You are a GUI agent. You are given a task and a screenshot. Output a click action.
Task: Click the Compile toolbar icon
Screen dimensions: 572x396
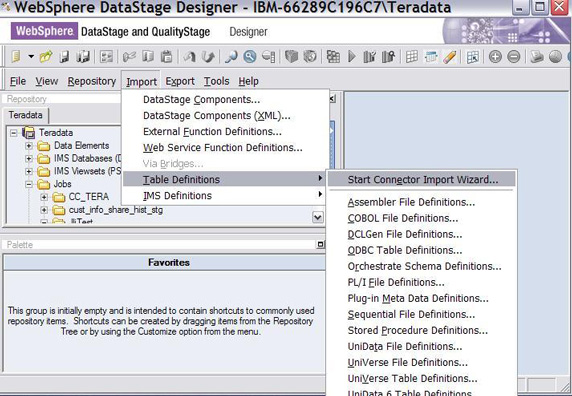coord(333,57)
